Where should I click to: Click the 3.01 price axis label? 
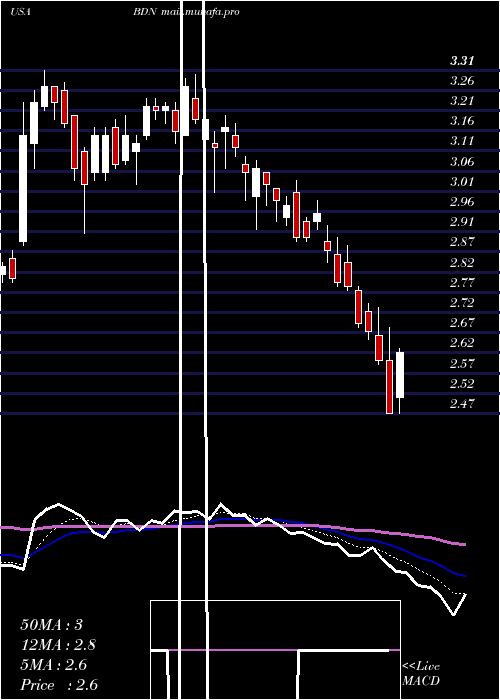tap(462, 182)
